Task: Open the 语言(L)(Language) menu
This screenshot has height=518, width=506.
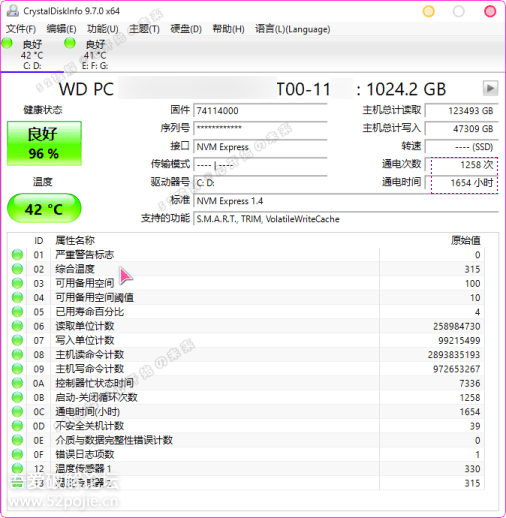Action: pyautogui.click(x=293, y=29)
